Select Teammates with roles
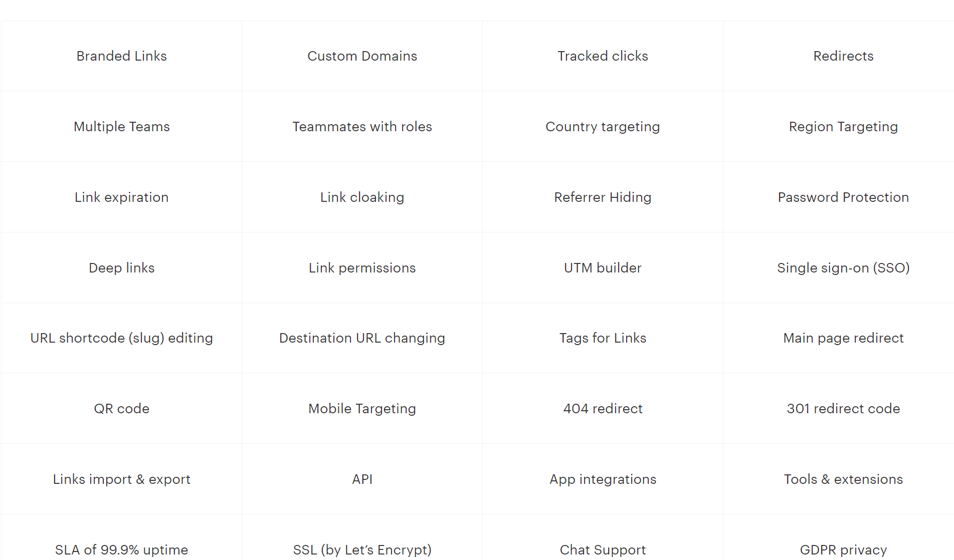954x560 pixels. click(362, 127)
